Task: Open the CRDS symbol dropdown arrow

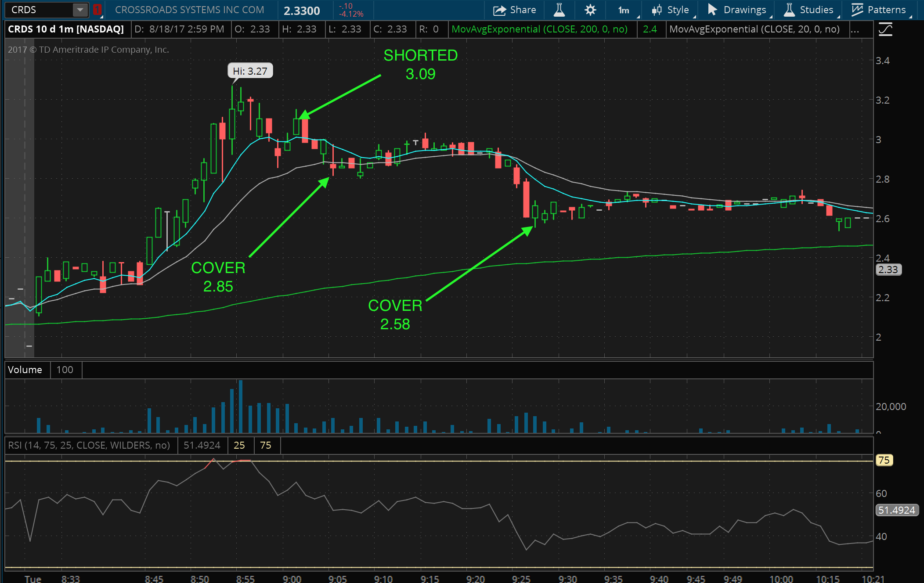Action: [x=80, y=10]
